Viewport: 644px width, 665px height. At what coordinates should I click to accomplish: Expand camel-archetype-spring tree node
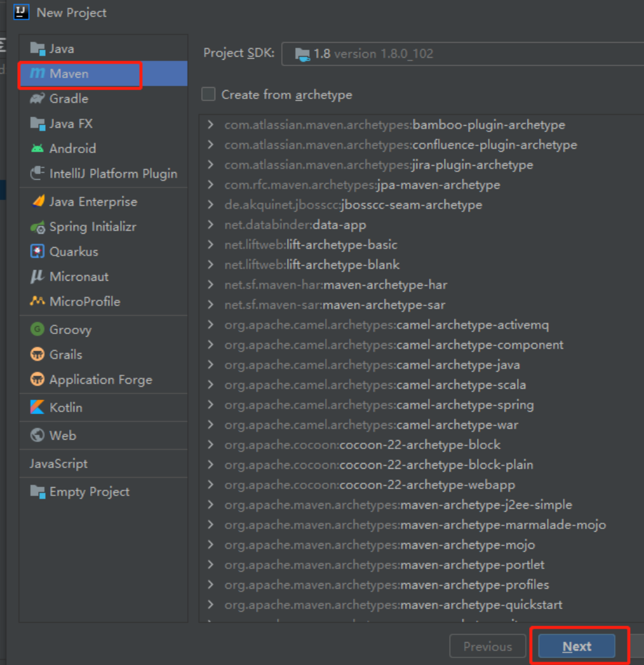(211, 405)
